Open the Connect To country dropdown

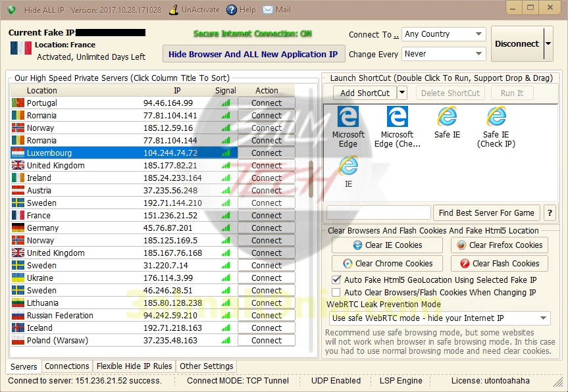point(444,34)
